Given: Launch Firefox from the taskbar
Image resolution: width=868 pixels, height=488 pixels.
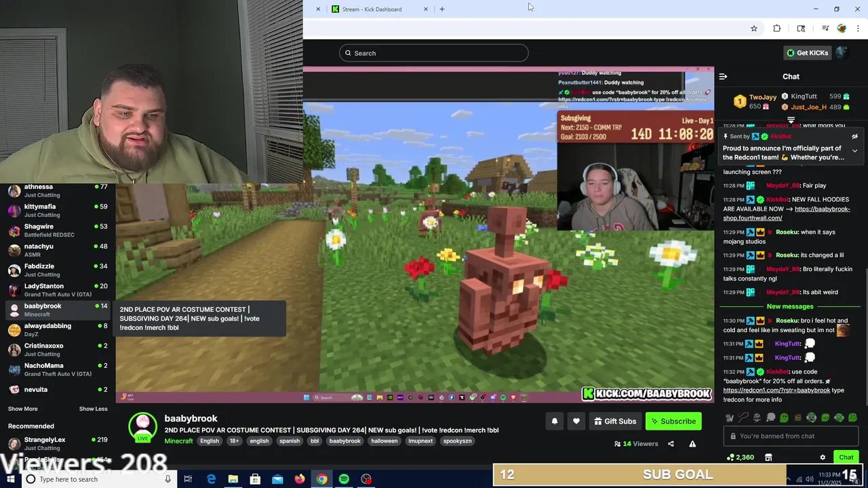Looking at the screenshot, I should coord(299,479).
